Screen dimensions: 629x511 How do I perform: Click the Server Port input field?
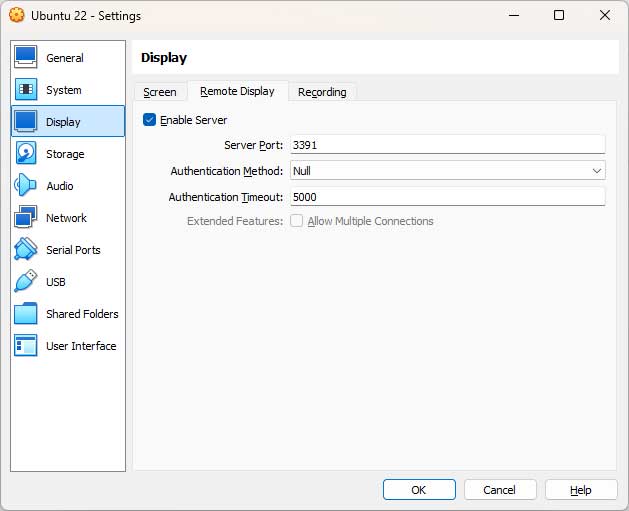point(448,144)
